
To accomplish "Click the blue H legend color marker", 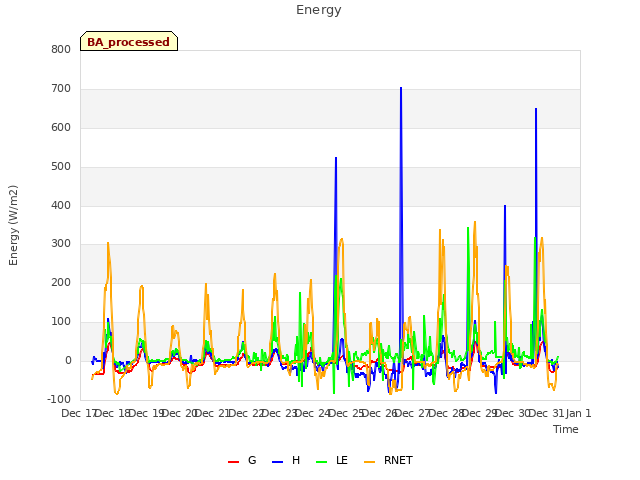I will [x=277, y=462].
